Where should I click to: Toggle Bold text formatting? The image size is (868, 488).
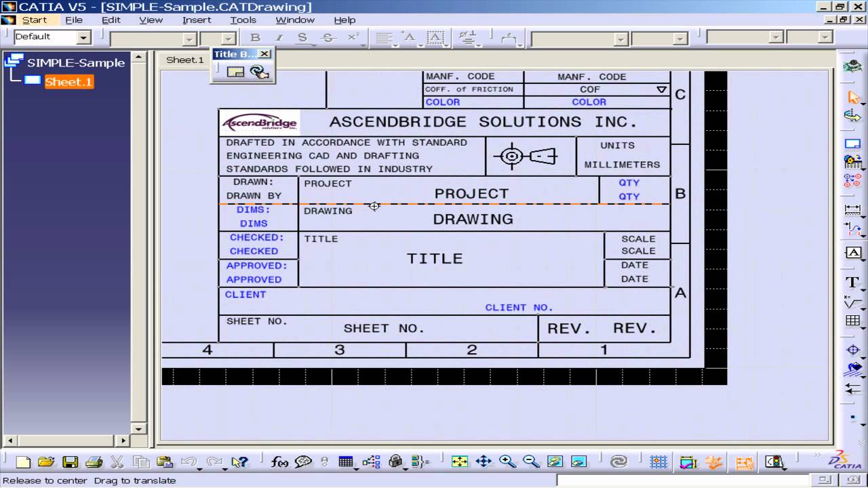[x=255, y=38]
